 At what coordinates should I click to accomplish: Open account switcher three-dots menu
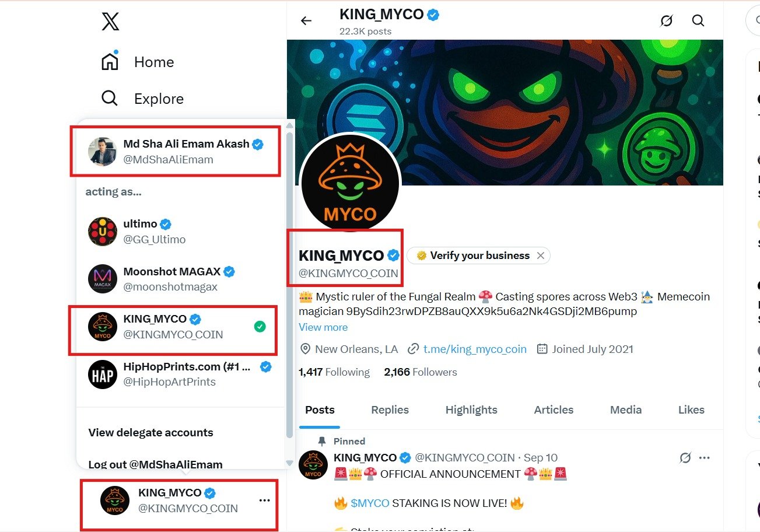[264, 501]
